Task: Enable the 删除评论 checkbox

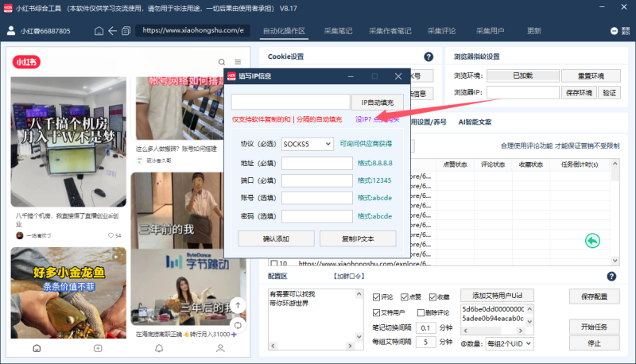Action: coord(421,312)
